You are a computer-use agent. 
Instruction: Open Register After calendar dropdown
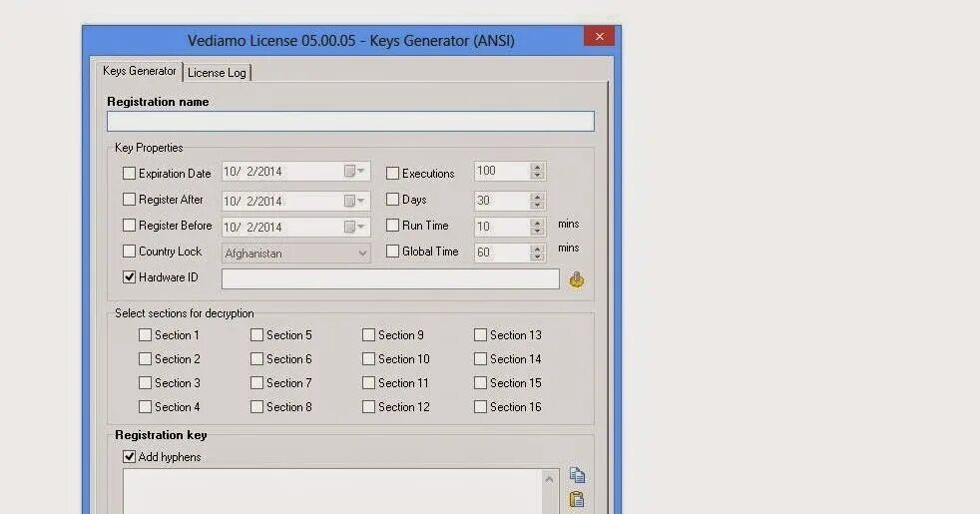(x=354, y=200)
